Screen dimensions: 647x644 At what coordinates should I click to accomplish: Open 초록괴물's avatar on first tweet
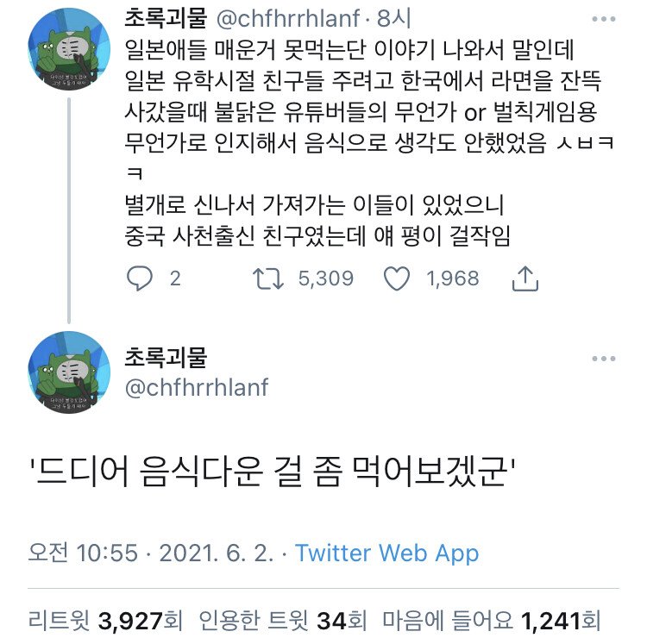(69, 48)
